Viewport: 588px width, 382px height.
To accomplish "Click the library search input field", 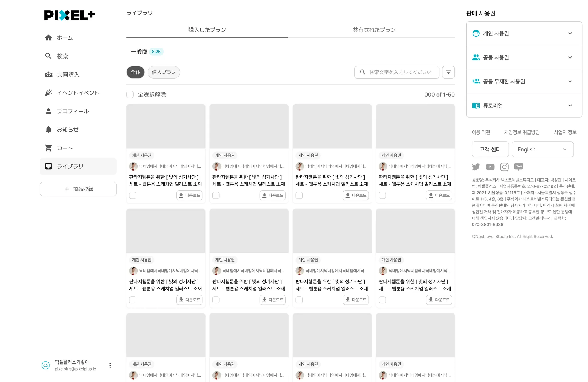I will pos(400,72).
